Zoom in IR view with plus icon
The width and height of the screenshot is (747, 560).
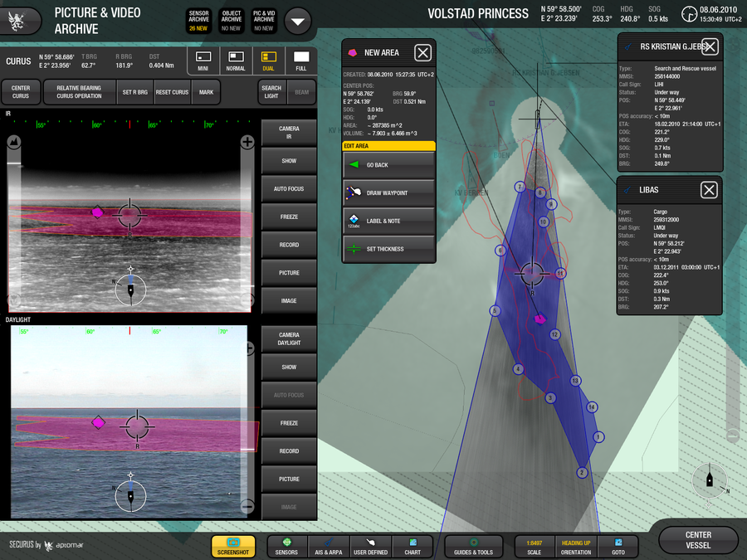247,141
